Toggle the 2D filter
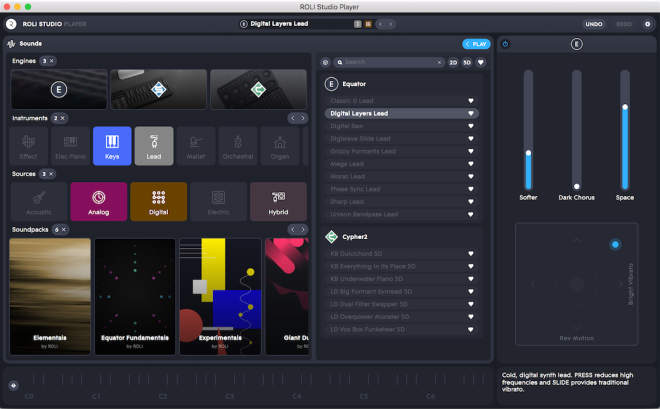Screen dimensions: 660x409 [x=453, y=62]
